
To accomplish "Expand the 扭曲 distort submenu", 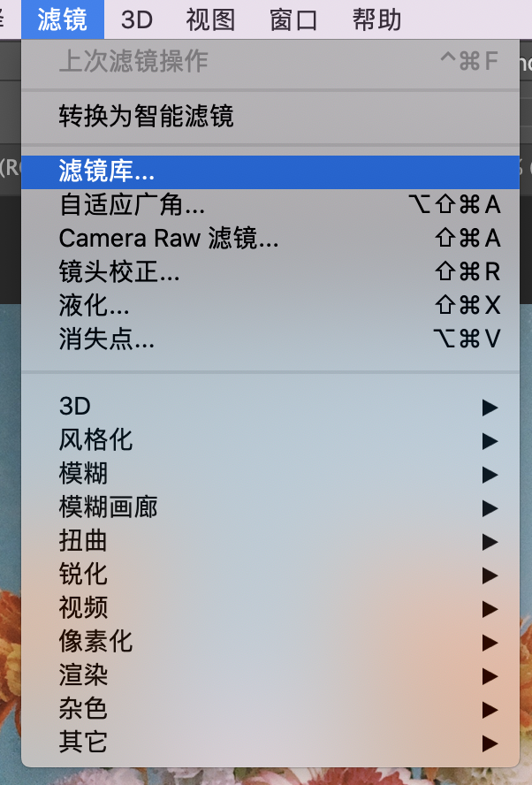I will [83, 541].
